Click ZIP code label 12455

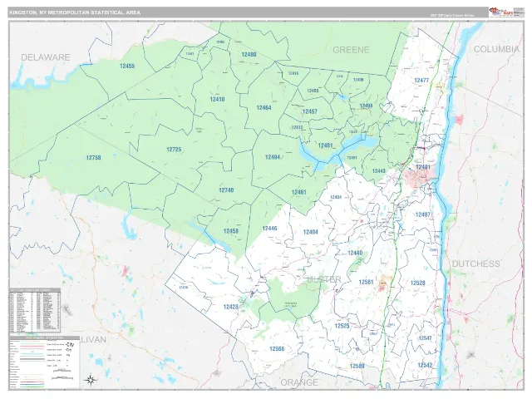click(x=127, y=66)
